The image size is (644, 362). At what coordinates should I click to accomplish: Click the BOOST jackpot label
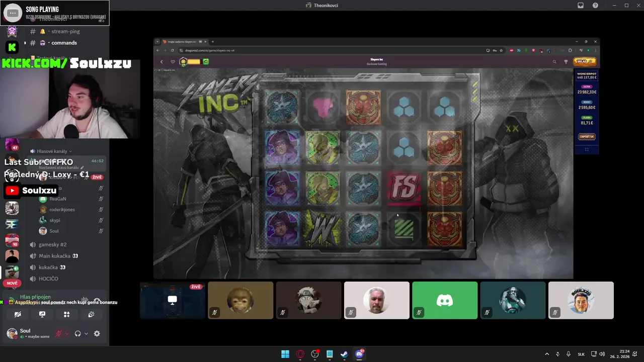point(587,102)
